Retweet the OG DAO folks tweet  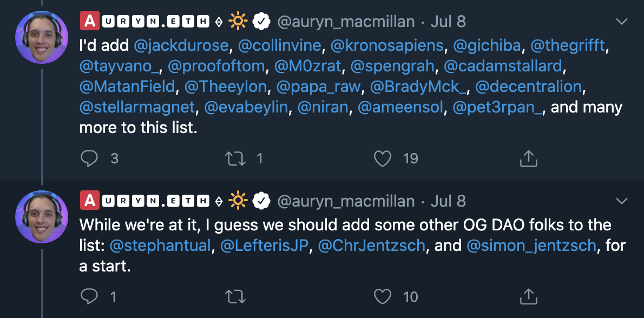[x=234, y=296]
